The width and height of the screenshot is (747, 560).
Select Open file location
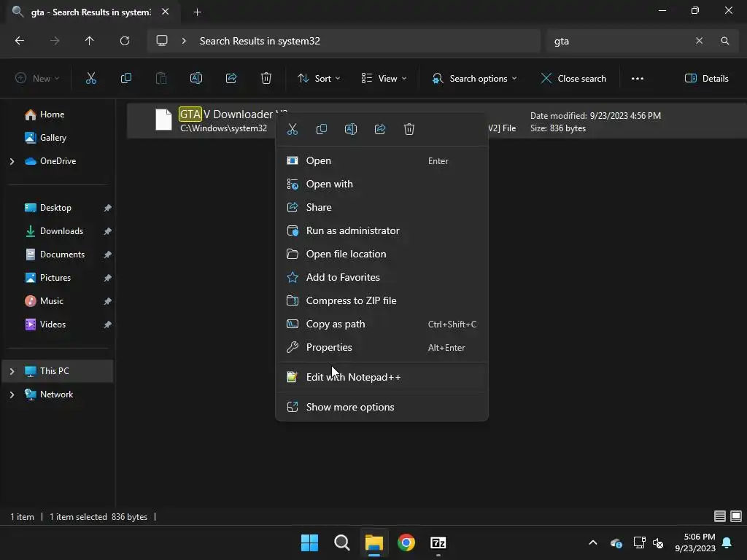click(382, 254)
